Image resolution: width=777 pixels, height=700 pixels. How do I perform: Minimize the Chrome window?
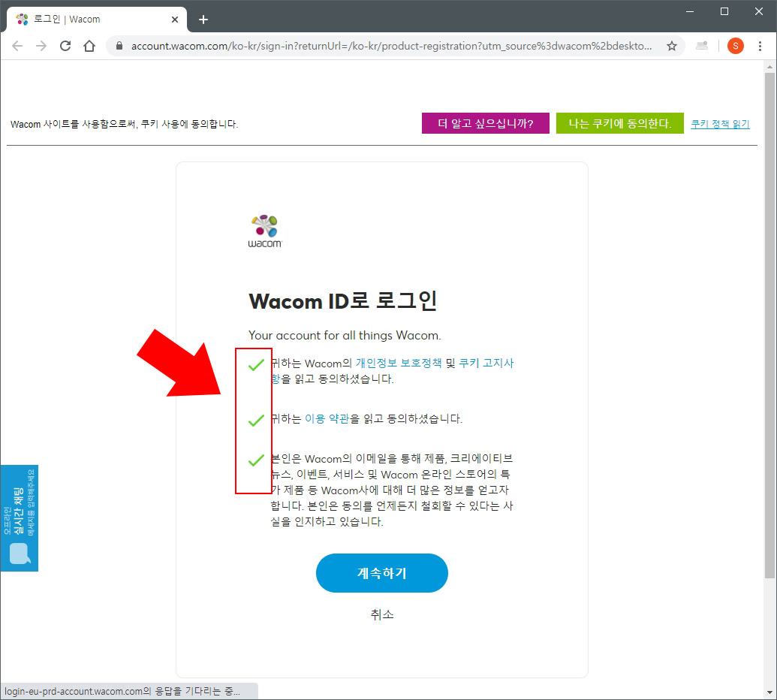[690, 11]
